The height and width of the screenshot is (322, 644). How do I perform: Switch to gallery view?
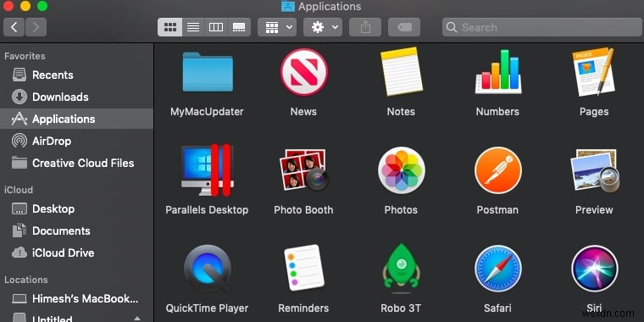pos(239,27)
